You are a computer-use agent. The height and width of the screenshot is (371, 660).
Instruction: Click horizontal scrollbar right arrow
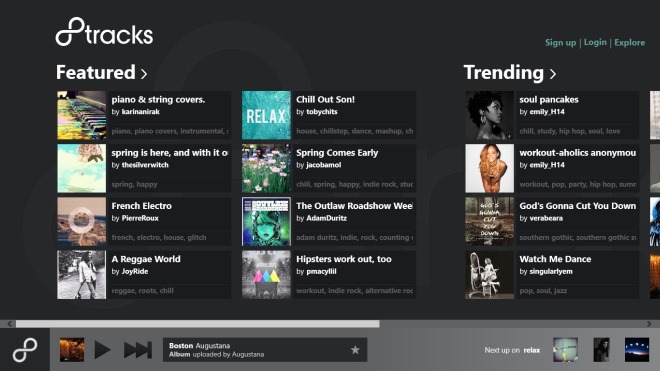point(649,324)
